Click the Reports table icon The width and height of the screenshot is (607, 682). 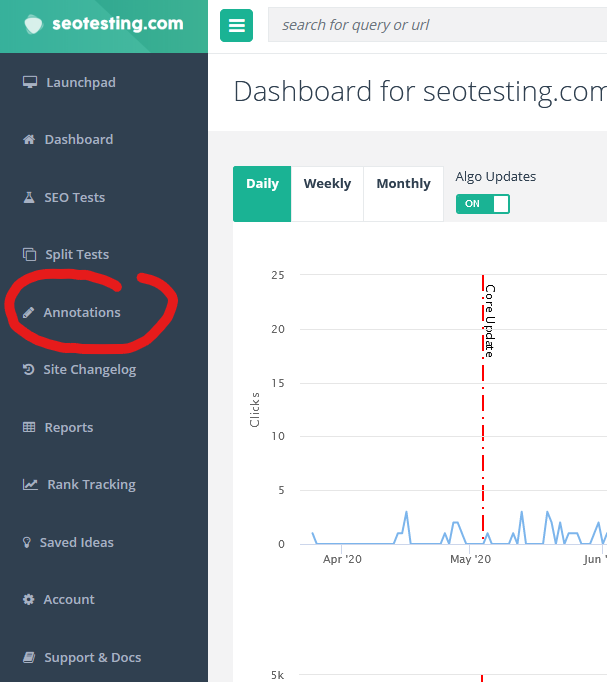[x=29, y=427]
